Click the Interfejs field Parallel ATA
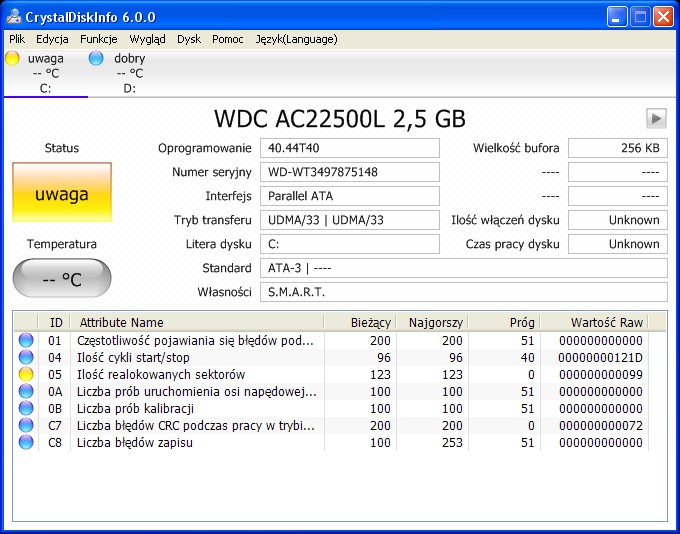 click(350, 196)
